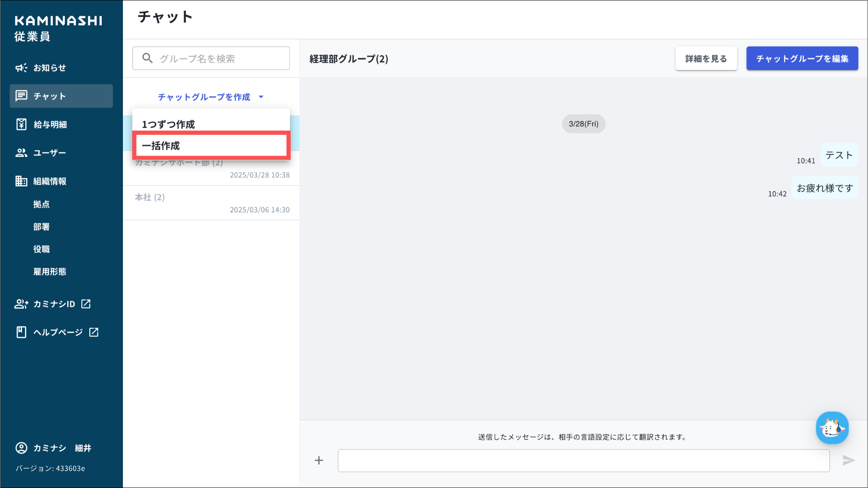
Task: Click the 組織情報 building icon
Action: click(x=21, y=181)
